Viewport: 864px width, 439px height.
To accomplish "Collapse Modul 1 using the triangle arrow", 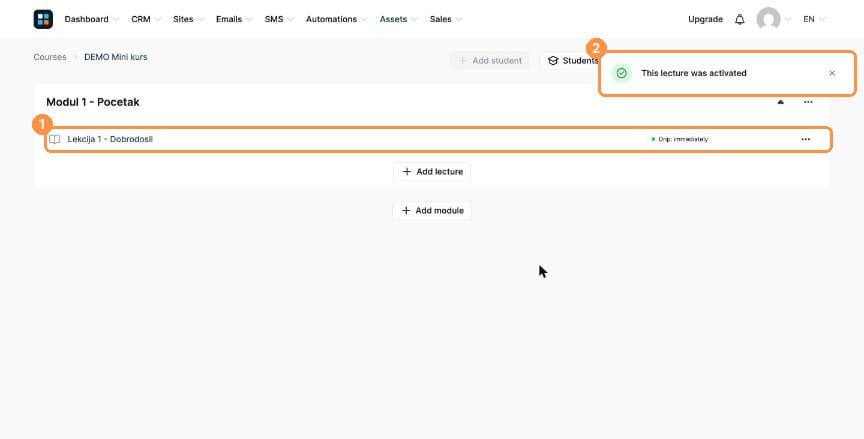I will click(781, 102).
